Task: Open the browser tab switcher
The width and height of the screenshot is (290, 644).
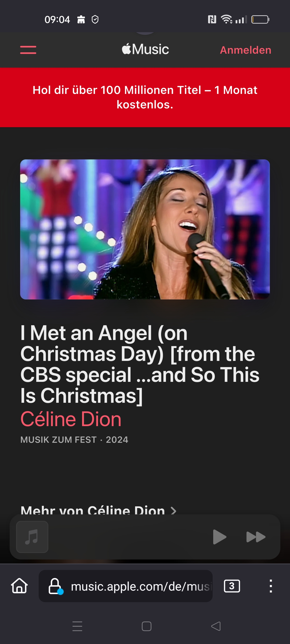Action: (232, 586)
